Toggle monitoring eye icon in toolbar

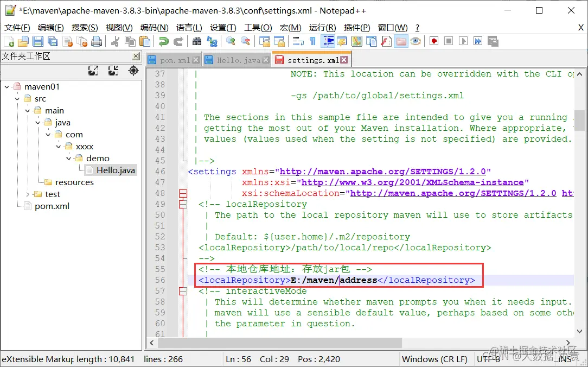coord(416,41)
